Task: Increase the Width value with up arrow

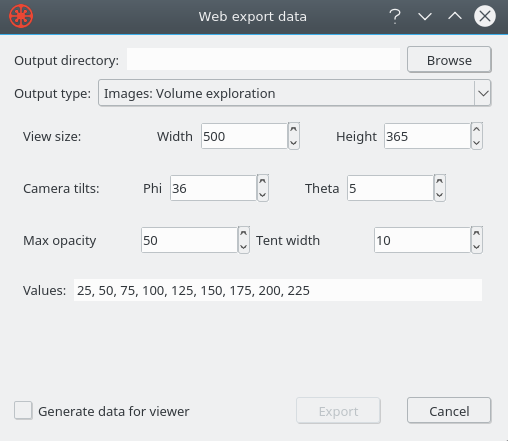Action: click(294, 130)
